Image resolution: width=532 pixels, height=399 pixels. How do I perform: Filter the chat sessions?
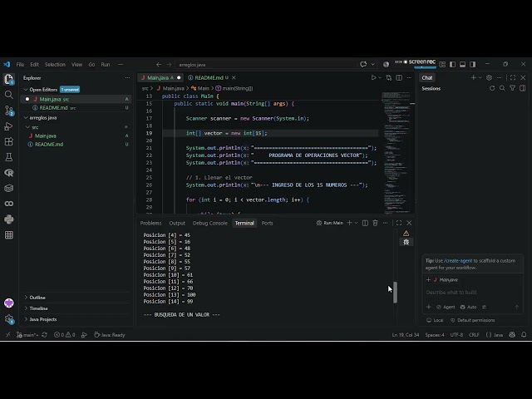[512, 88]
